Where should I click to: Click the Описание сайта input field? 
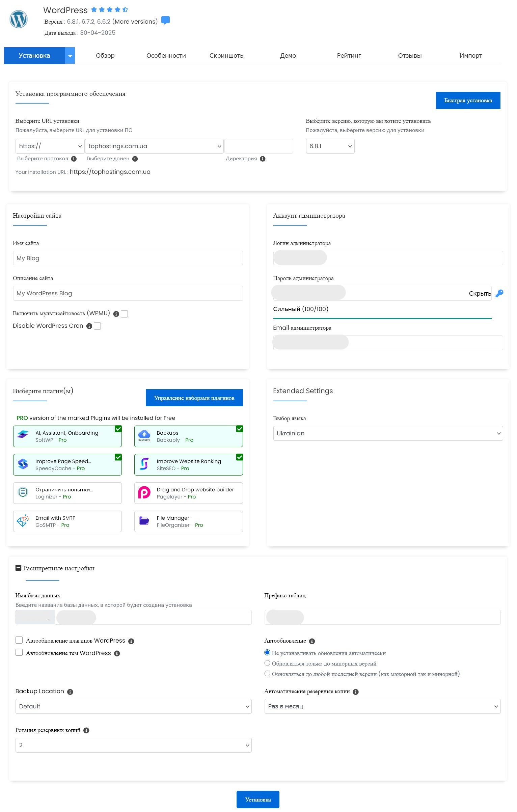[128, 293]
